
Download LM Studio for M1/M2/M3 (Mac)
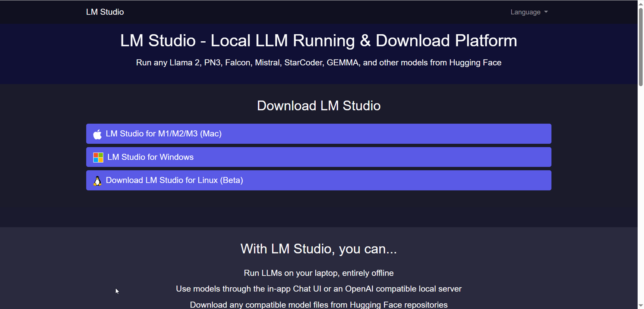[x=319, y=134]
